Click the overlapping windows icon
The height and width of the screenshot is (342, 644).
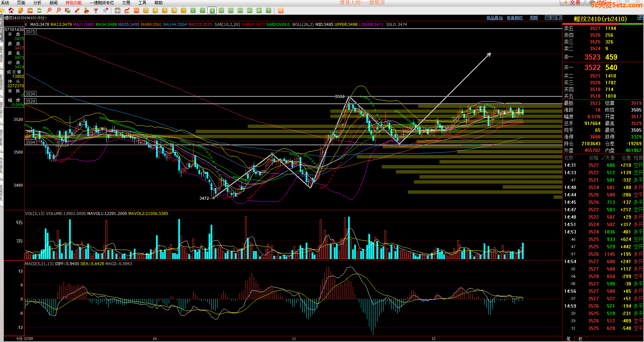pos(68,10)
